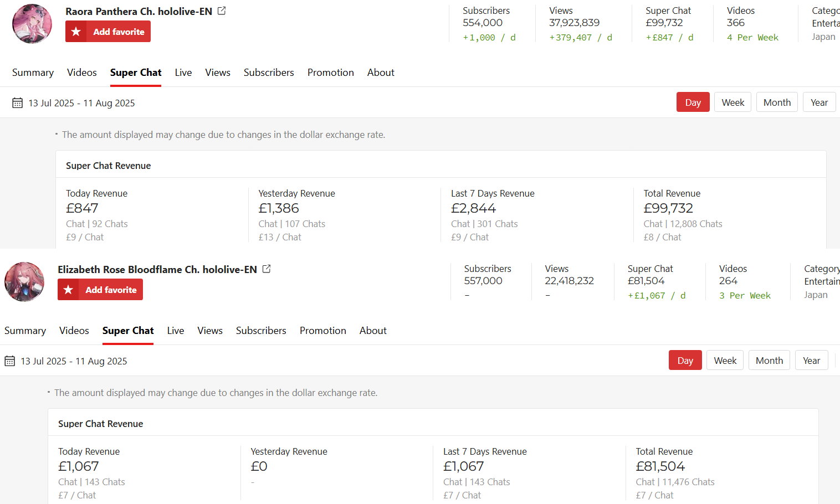Open external link beside Raora Panthera channel name
Screen dimensions: 840x504
point(222,11)
